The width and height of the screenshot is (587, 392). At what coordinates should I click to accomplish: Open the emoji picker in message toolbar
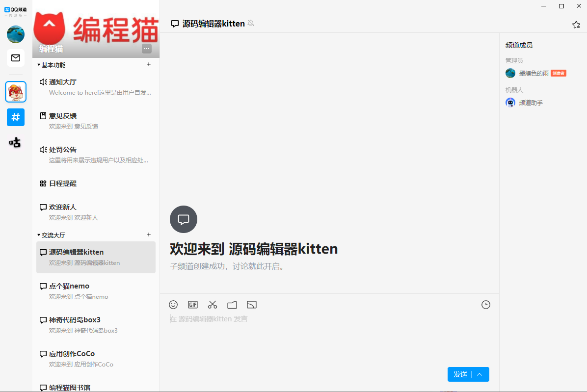point(173,305)
